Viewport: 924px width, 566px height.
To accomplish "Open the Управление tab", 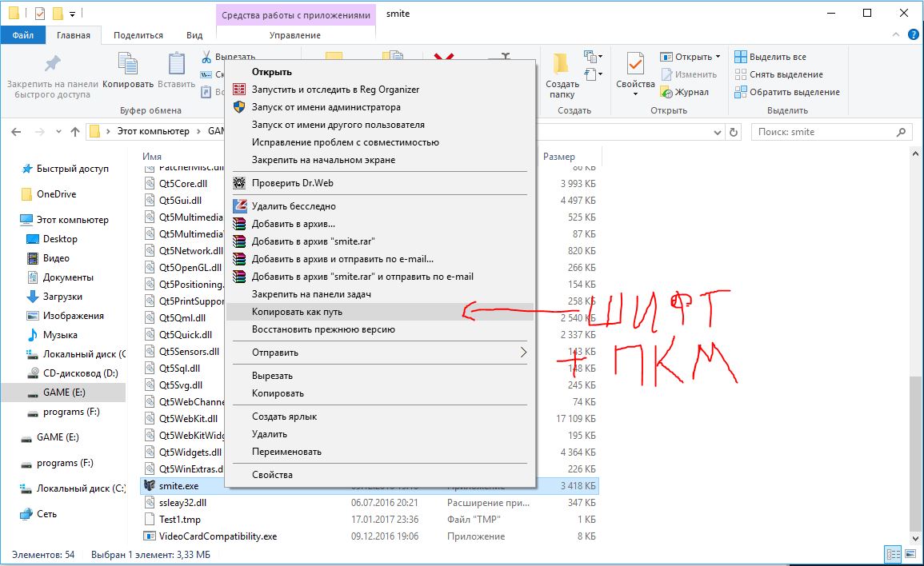I will (x=295, y=34).
